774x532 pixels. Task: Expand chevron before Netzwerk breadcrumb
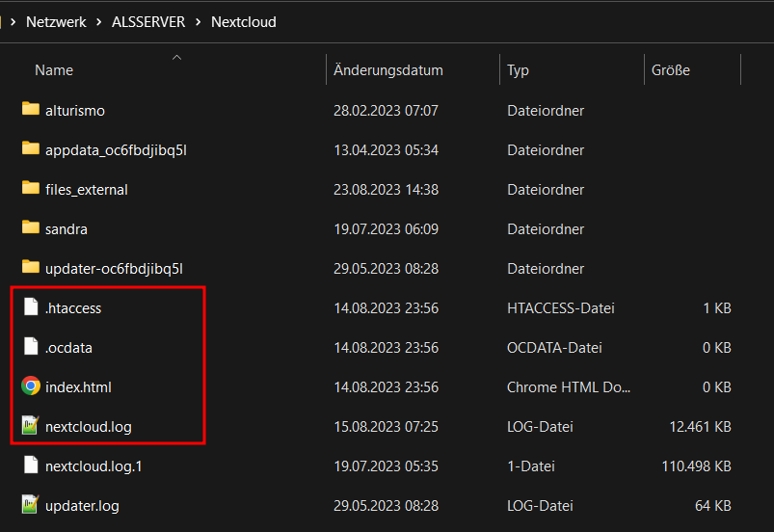point(13,22)
